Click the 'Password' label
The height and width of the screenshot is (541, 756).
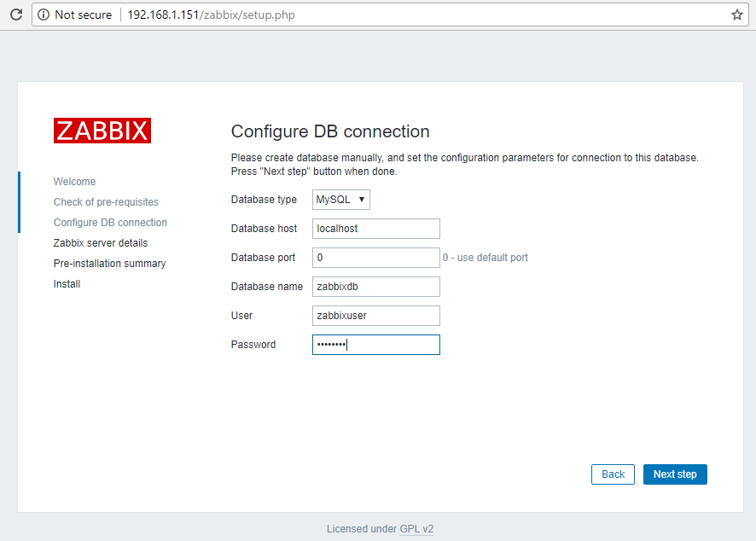253,345
